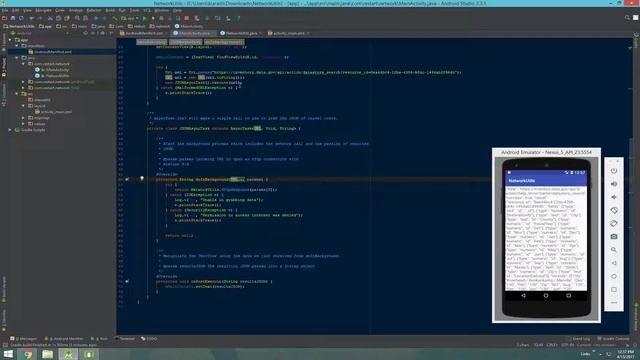Click the Make Project hammer icon

[115, 18]
